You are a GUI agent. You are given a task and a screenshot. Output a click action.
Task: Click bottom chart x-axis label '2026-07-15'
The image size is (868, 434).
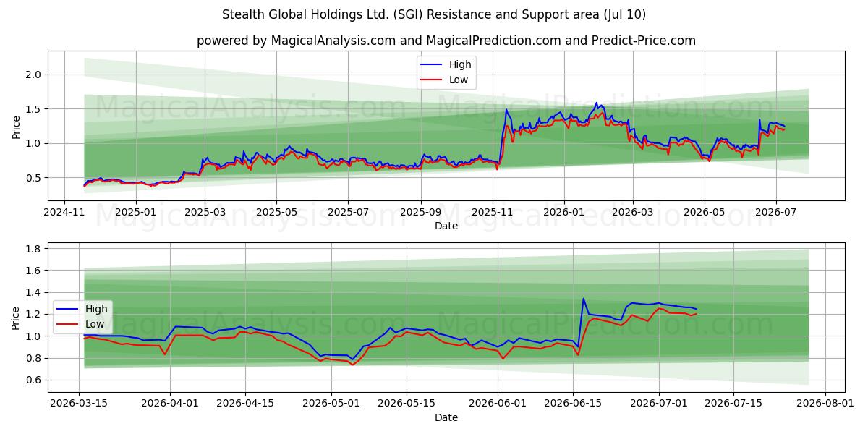[733, 404]
